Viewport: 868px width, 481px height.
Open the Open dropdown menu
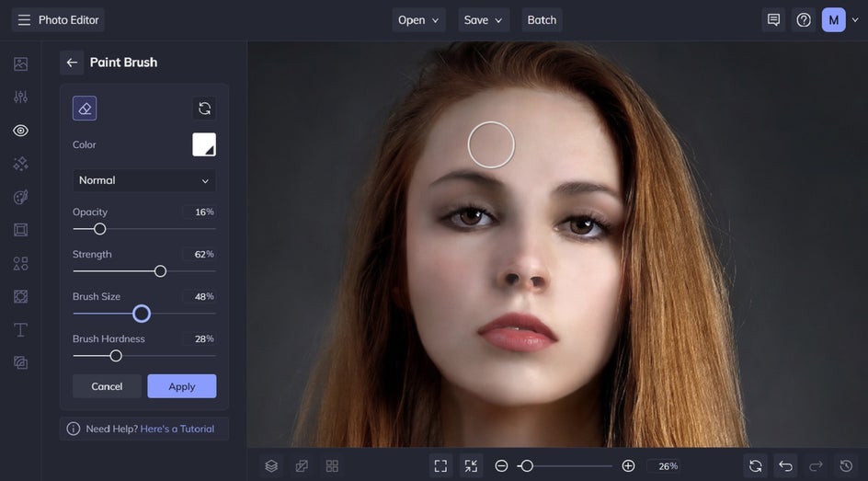tap(418, 20)
